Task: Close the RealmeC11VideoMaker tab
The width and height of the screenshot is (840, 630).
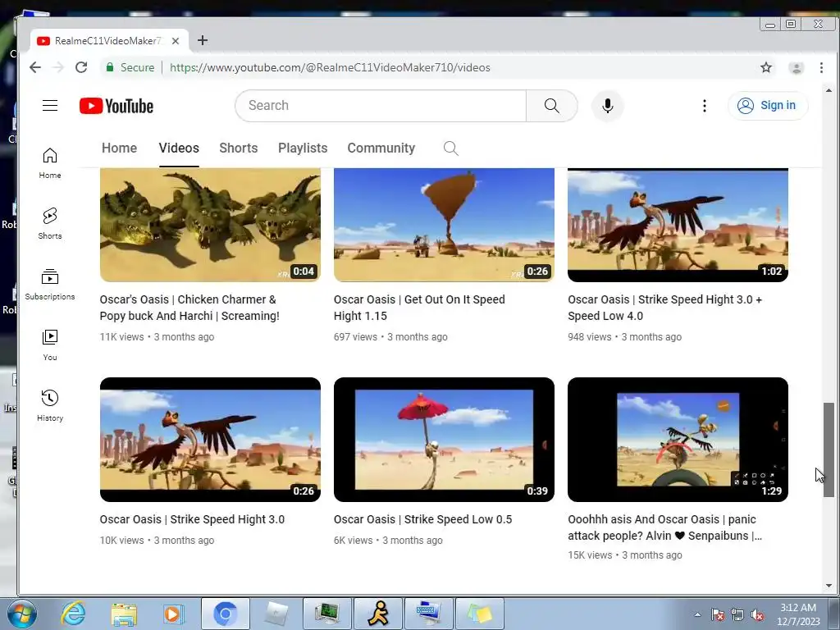Action: pyautogui.click(x=176, y=41)
